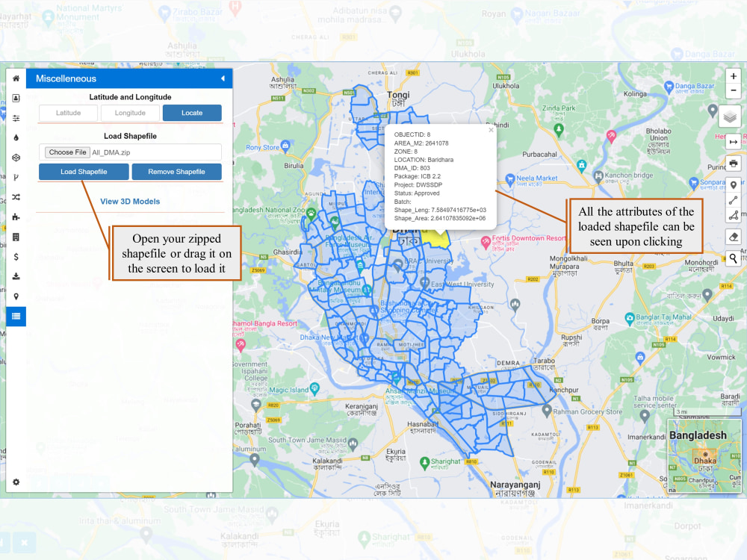Select the shuffle arrows sidebar icon
Image resolution: width=747 pixels, height=560 pixels.
(16, 197)
